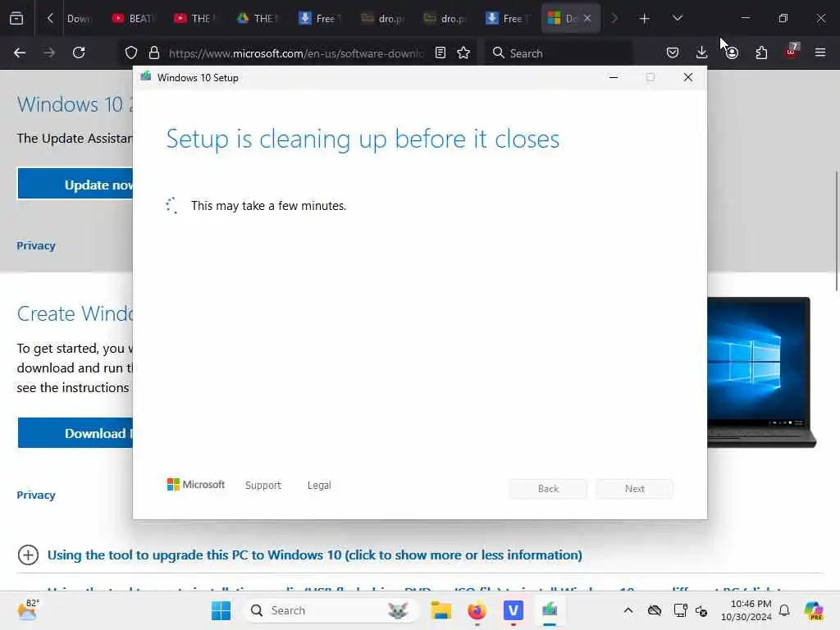Open the Copilot preview icon
Screen dimensions: 840x630
point(815,610)
